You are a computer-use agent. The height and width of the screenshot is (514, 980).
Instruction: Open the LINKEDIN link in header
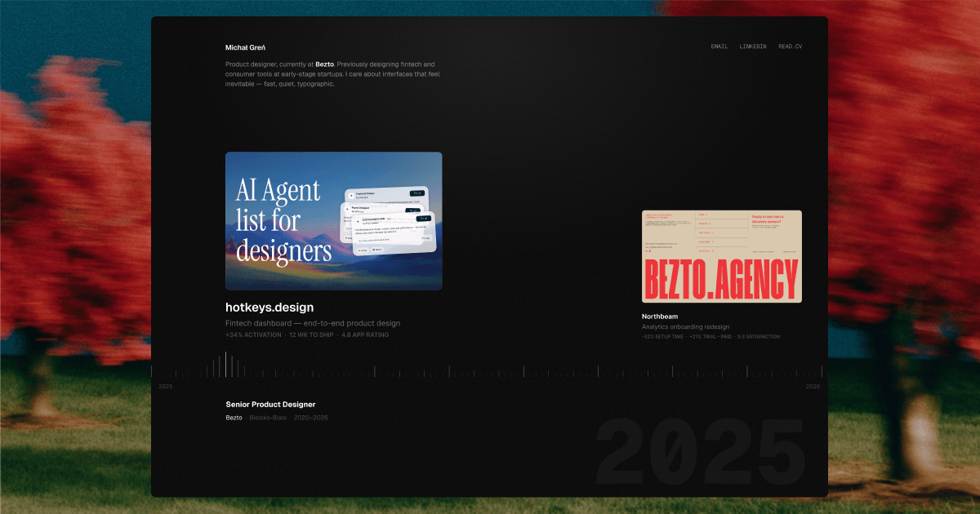[x=753, y=47]
